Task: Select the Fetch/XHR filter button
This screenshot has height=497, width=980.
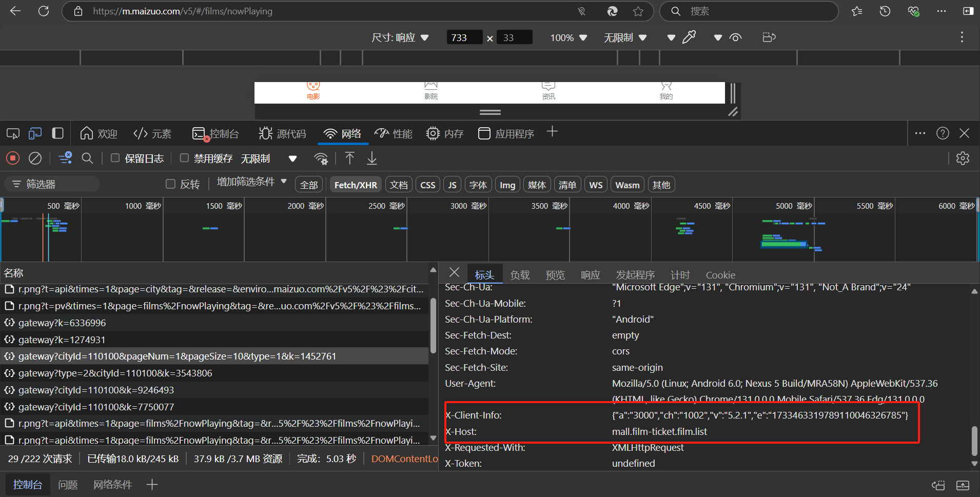Action: click(x=356, y=185)
